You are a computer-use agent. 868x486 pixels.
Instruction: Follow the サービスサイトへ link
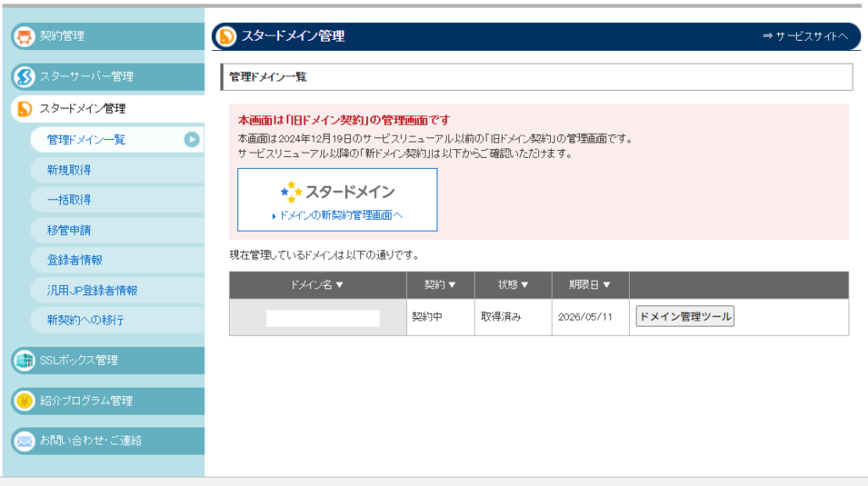point(805,36)
